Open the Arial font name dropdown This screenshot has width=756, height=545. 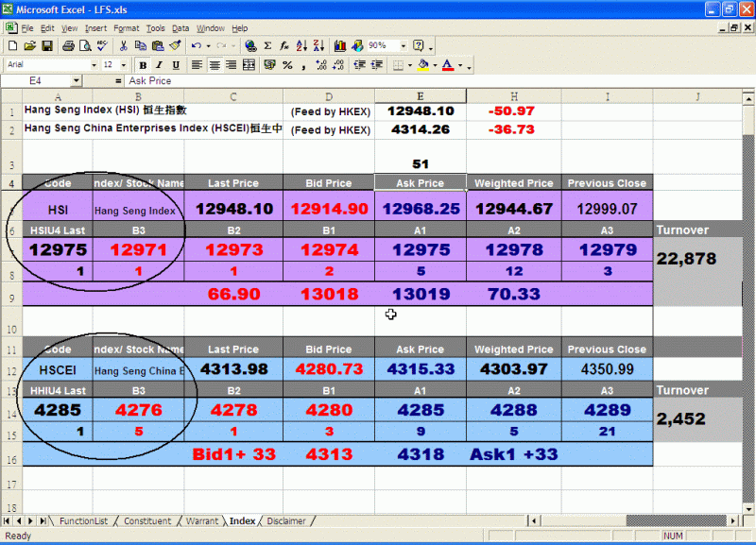94,65
